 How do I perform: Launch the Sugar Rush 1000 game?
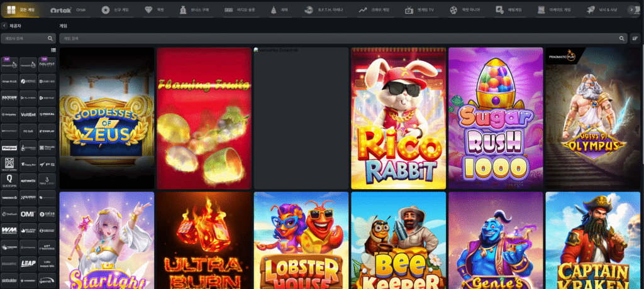click(496, 118)
